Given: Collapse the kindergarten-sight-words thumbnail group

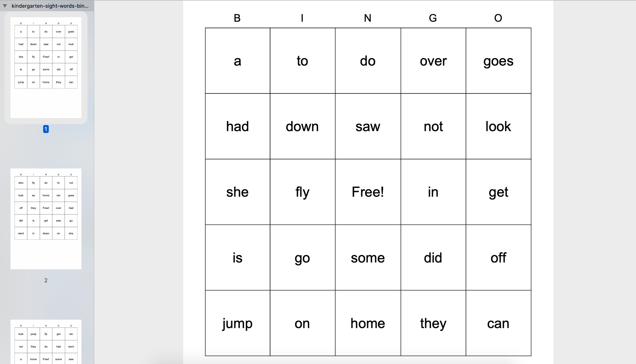Looking at the screenshot, I should (x=4, y=6).
